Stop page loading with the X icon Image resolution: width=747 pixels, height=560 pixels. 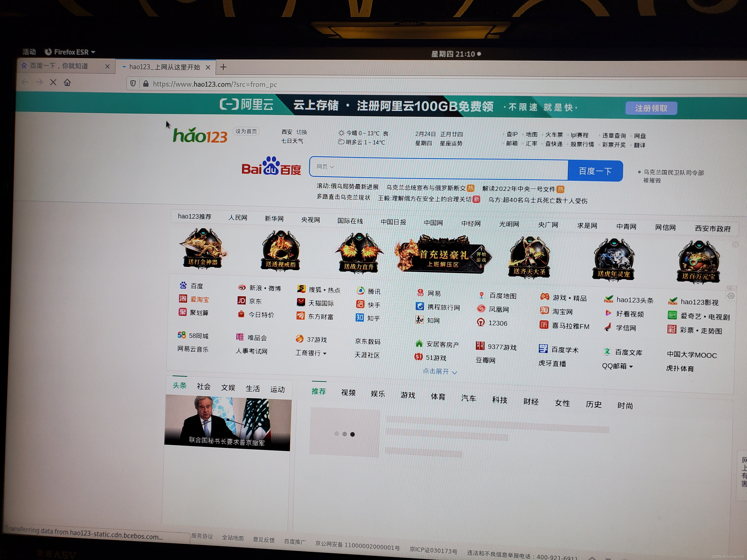point(53,82)
